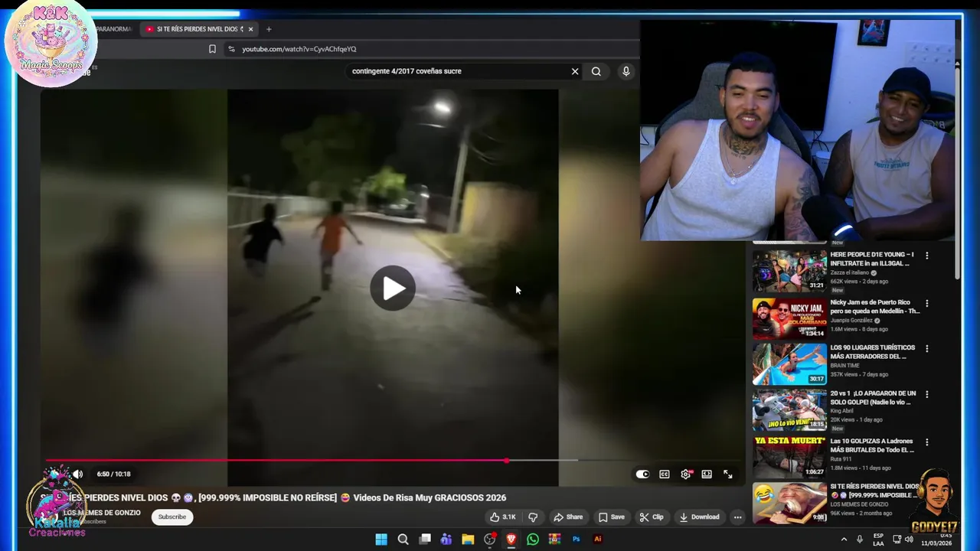Screen dimensions: 980x551
Task: Click the progress bar scrubber handle
Action: click(x=506, y=461)
